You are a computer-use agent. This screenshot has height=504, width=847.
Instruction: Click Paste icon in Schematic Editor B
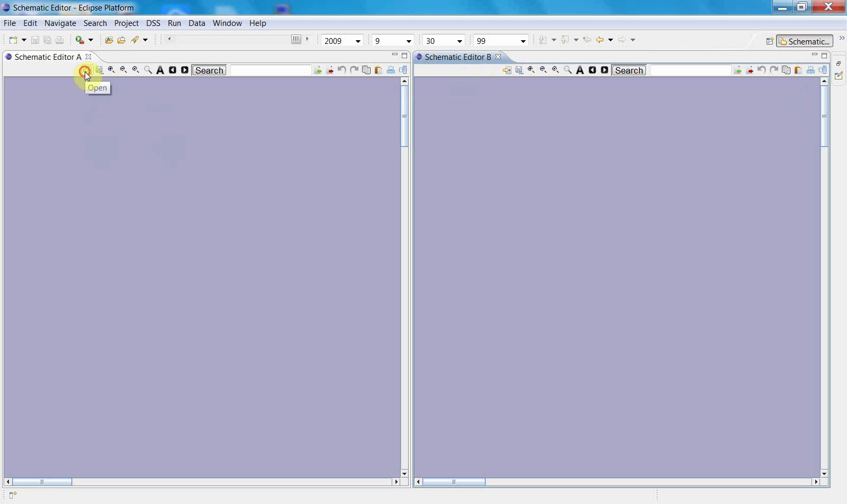pos(798,70)
